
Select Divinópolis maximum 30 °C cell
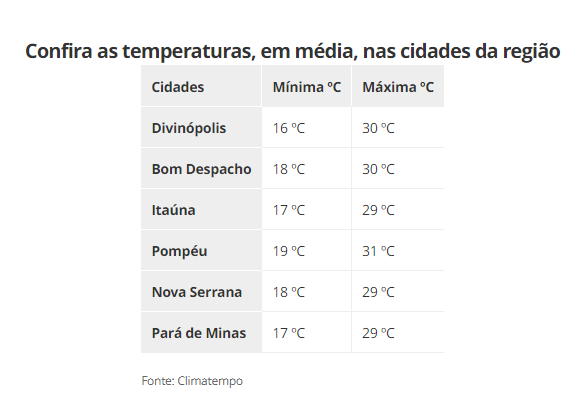[398, 127]
